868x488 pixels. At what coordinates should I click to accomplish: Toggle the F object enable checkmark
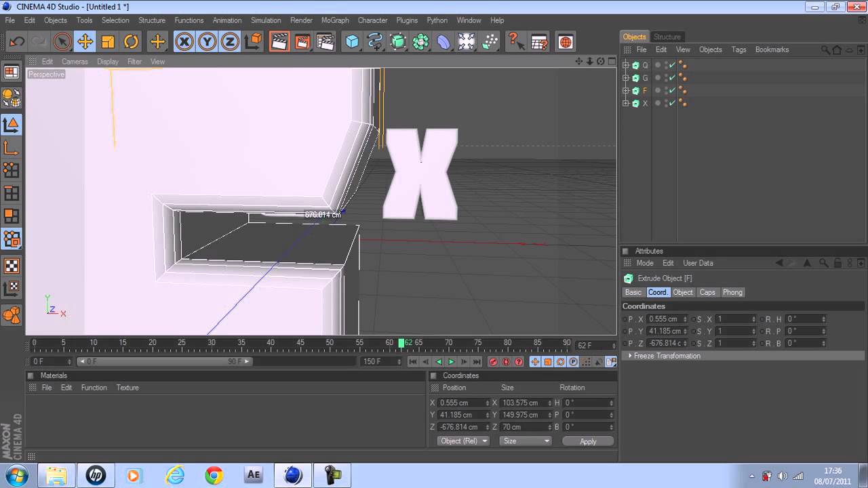(673, 90)
